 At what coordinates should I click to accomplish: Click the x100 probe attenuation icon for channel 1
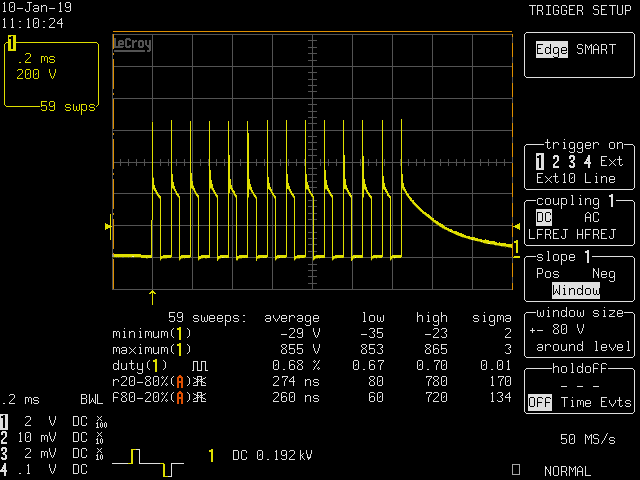(x=101, y=422)
